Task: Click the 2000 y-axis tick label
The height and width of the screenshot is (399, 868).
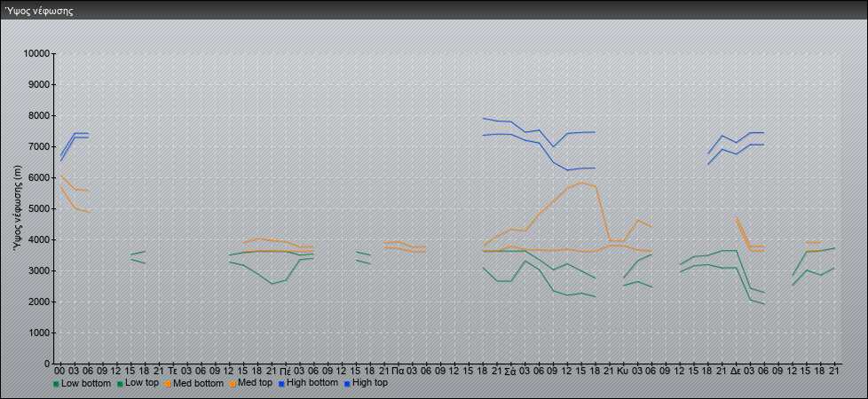Action: 39,301
